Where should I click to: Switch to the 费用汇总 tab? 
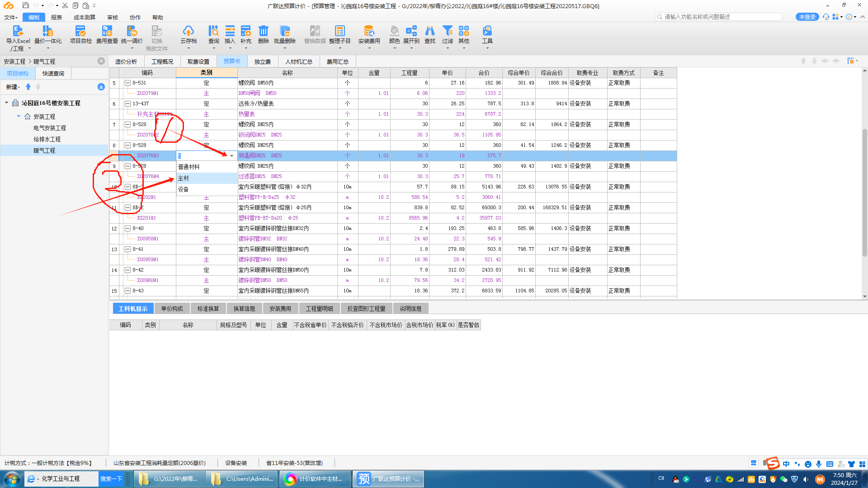coord(337,61)
